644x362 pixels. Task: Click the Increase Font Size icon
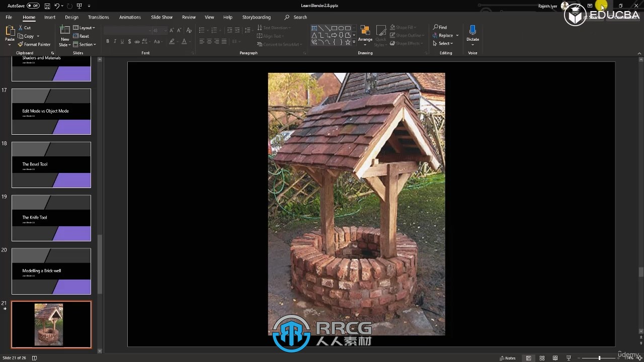pyautogui.click(x=172, y=31)
